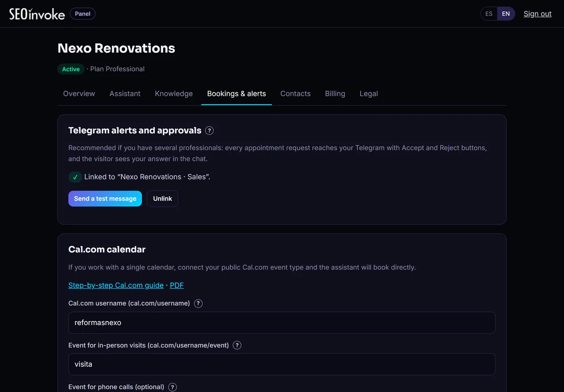The width and height of the screenshot is (564, 392).
Task: Click the Panel badge
Action: (x=83, y=14)
